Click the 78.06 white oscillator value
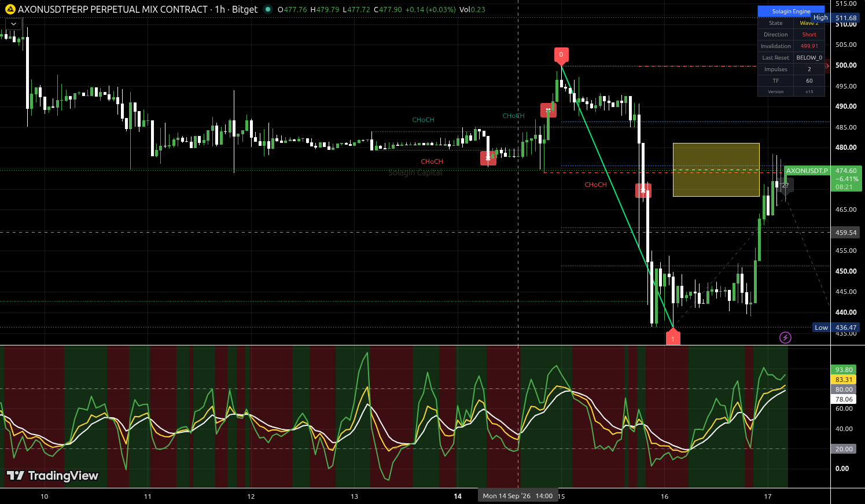This screenshot has height=504, width=865. [x=844, y=399]
